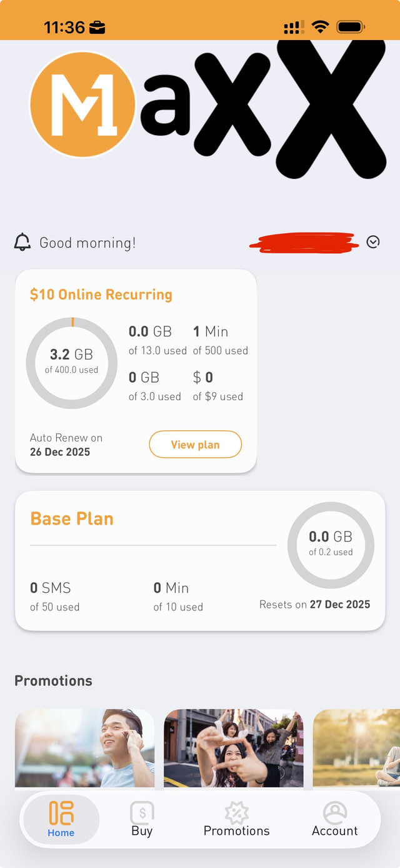Tap the 3.2 GB usage ring
This screenshot has width=400, height=868.
pos(72,363)
